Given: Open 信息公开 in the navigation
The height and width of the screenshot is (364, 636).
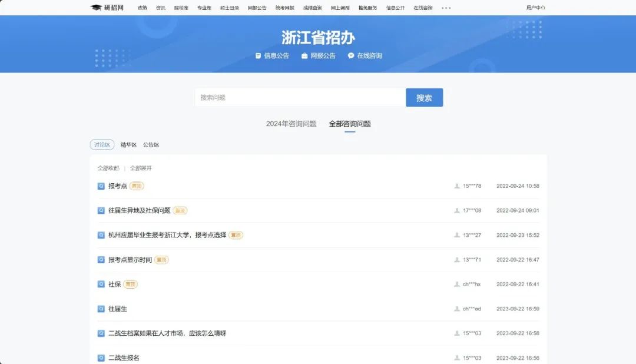Looking at the screenshot, I should [x=396, y=8].
